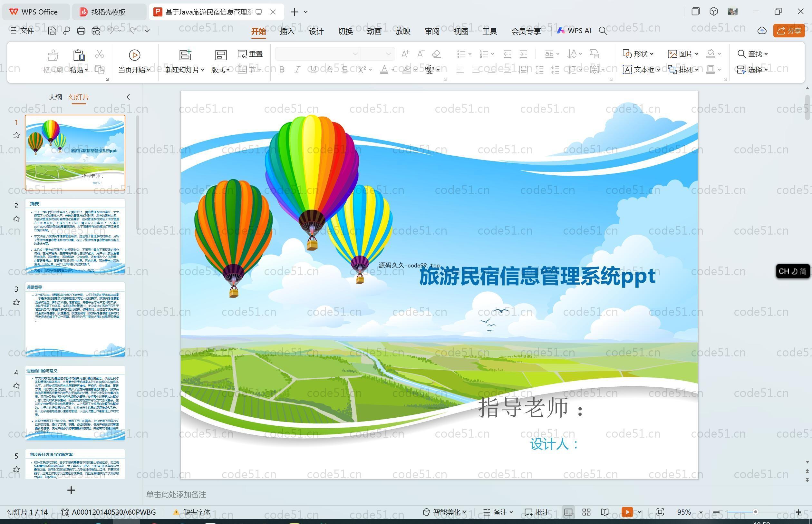Viewport: 812px width, 524px height.
Task: Select slide 2 thumbnail titled 摘要
Action: (x=75, y=236)
